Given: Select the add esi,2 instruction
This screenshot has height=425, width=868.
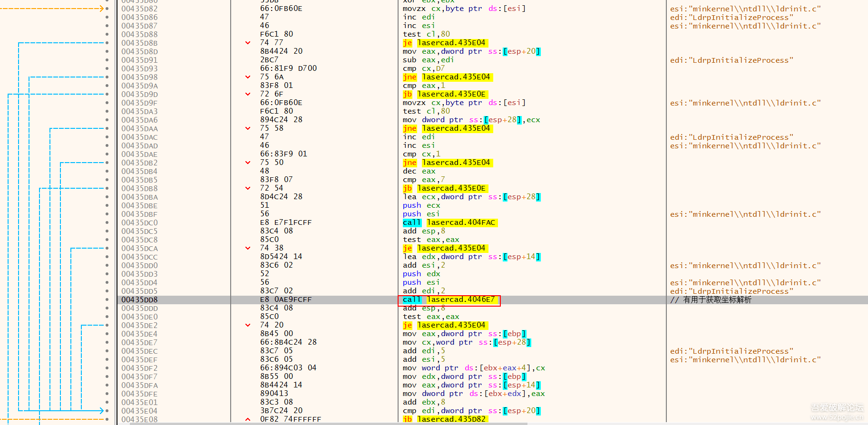Looking at the screenshot, I should 424,265.
